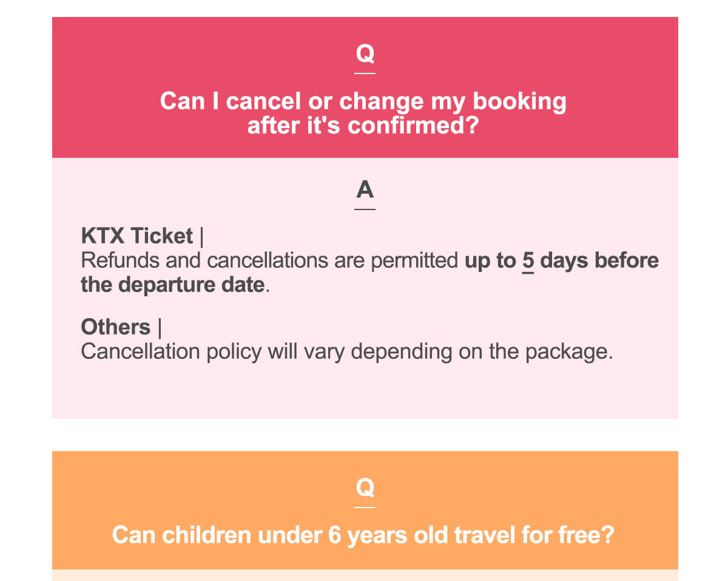728x581 pixels.
Task: Click the pipe separator after KTX Ticket
Action: coord(201,236)
